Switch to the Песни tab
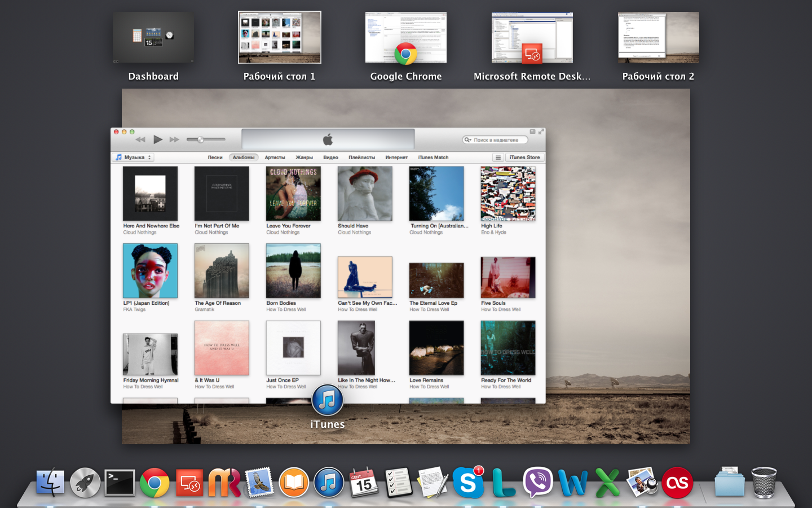 click(x=215, y=157)
